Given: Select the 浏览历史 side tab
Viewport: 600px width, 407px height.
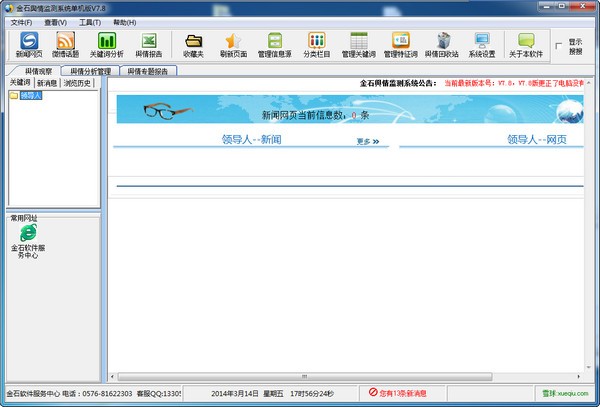Looking at the screenshot, I should 77,83.
